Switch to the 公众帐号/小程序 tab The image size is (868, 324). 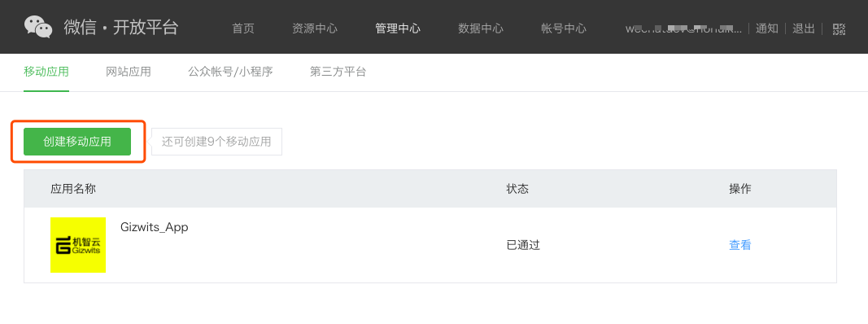[230, 72]
